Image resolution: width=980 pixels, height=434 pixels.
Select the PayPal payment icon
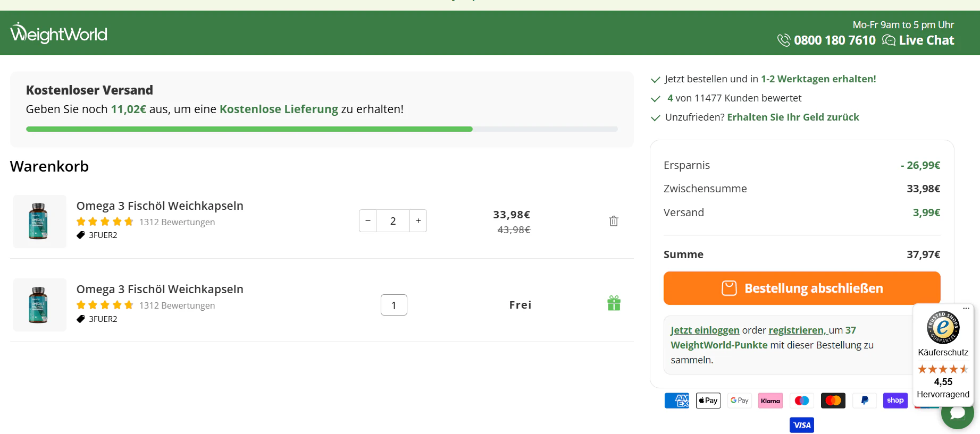click(865, 401)
